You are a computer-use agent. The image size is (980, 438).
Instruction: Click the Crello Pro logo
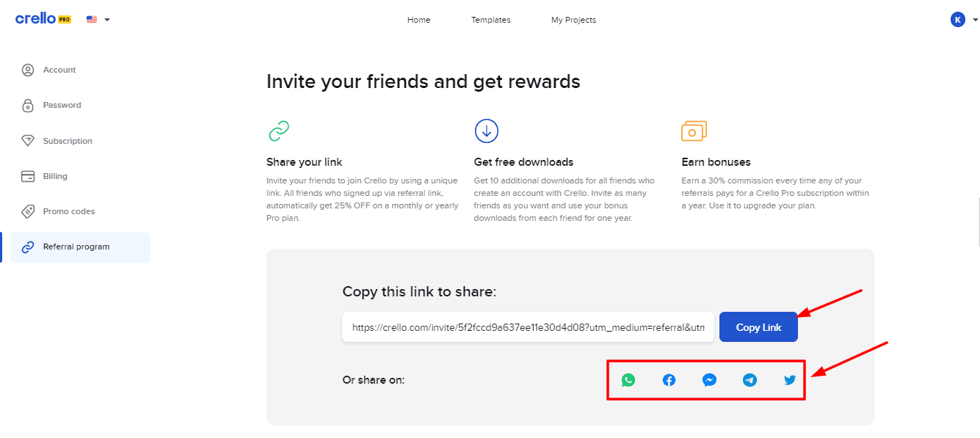point(43,19)
